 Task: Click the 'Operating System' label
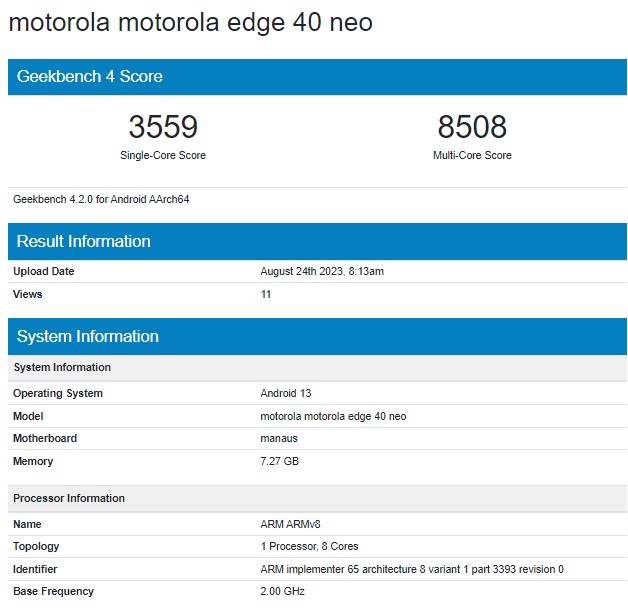click(58, 393)
